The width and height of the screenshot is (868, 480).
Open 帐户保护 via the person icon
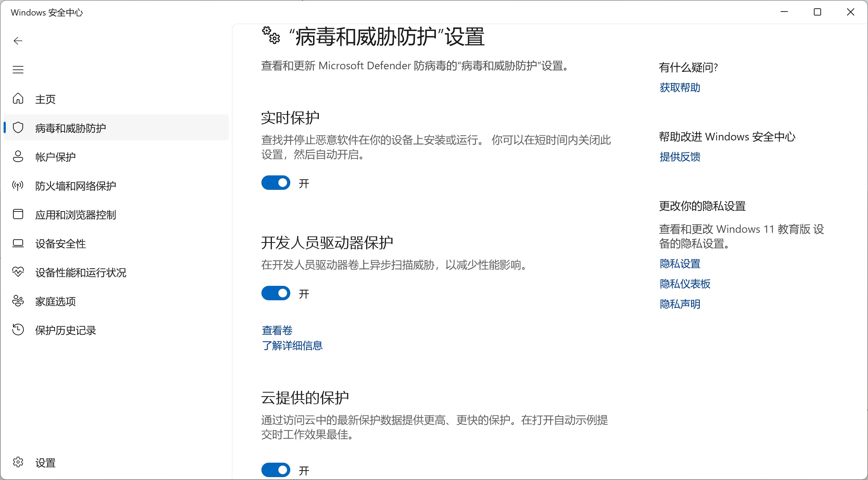click(x=18, y=157)
